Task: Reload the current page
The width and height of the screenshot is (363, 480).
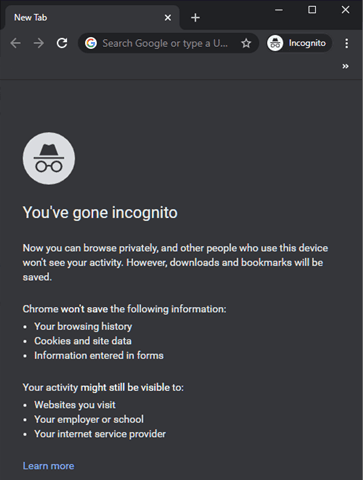Action: tap(62, 43)
